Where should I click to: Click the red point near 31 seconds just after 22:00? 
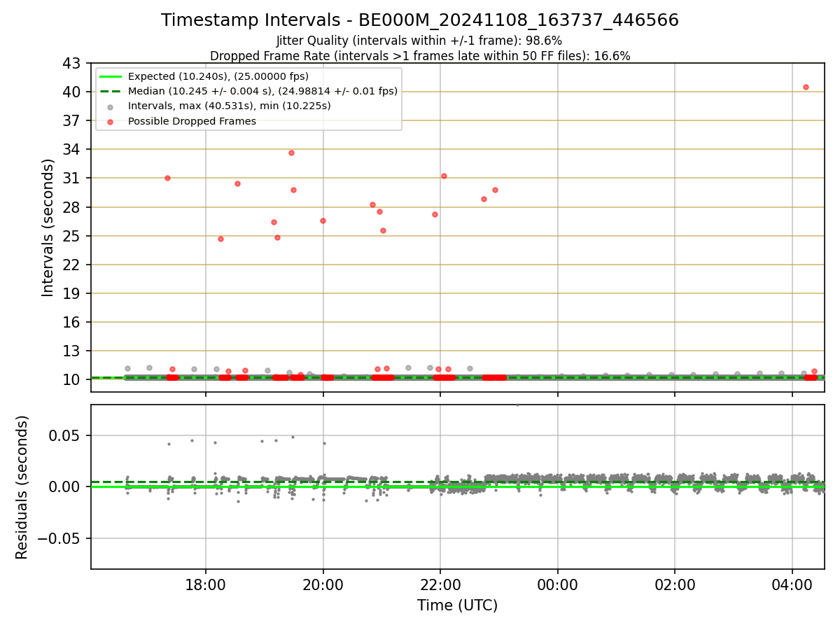point(444,176)
